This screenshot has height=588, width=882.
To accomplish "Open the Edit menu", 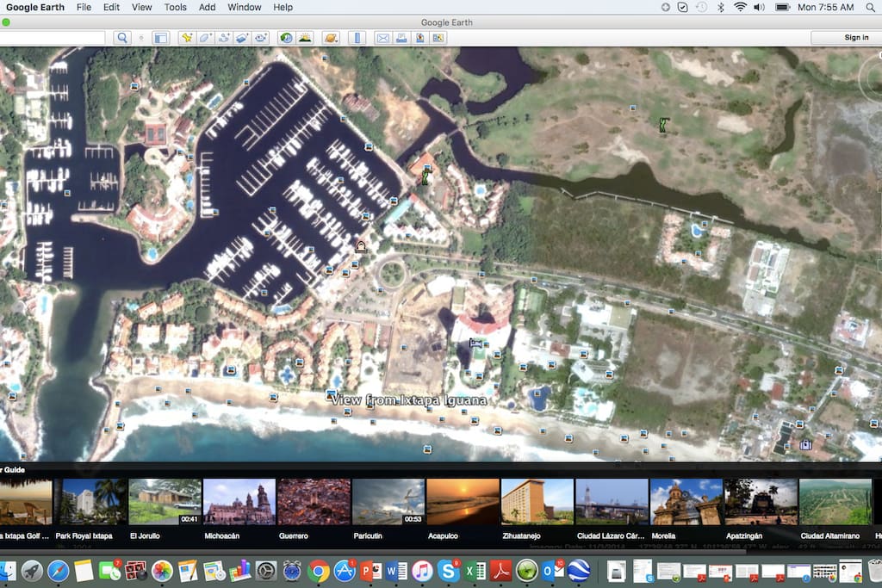I will click(111, 7).
